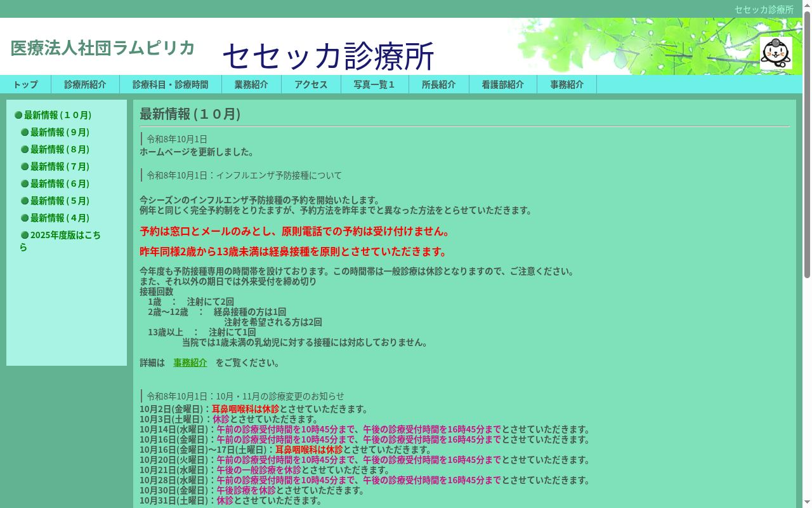
Task: Click the mascot character logo image
Action: tap(776, 53)
